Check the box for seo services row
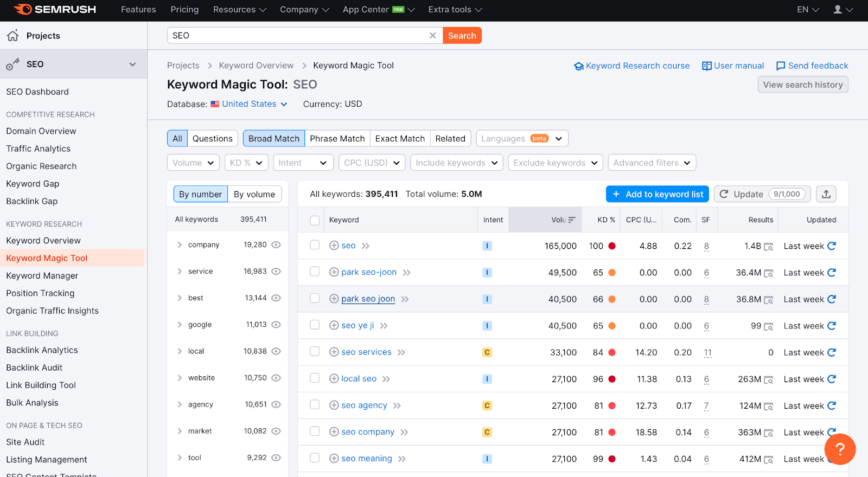Screen dimensions: 868x477 point(315,351)
